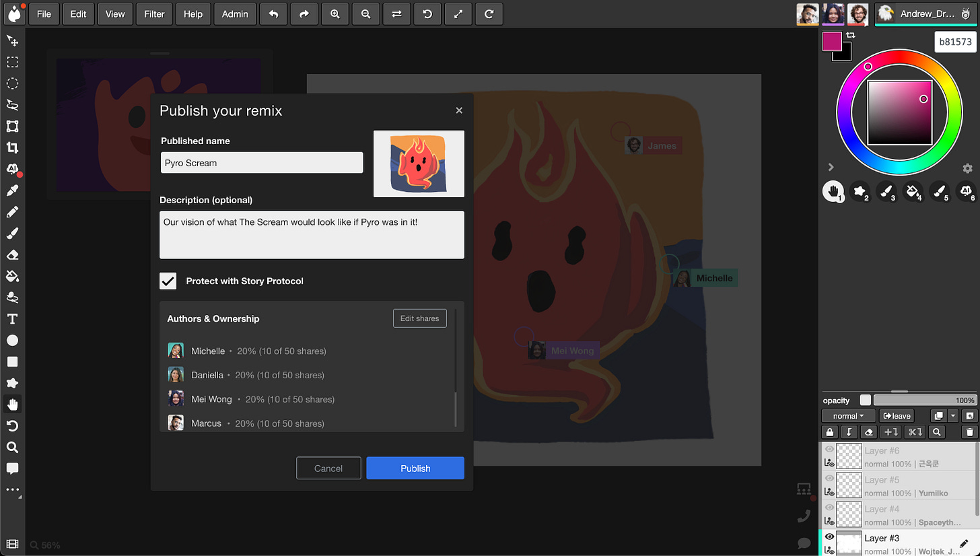Image resolution: width=980 pixels, height=556 pixels.
Task: Click the layer opacity slider bar
Action: coord(925,400)
